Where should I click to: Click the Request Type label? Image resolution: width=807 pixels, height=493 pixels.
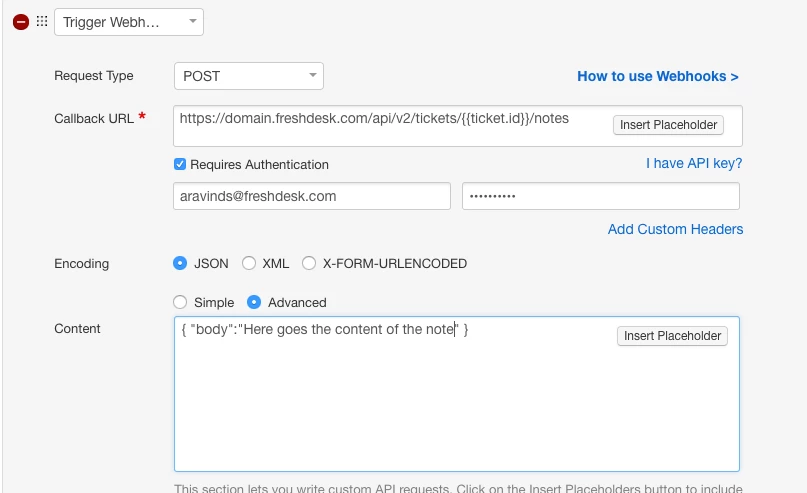click(x=94, y=76)
